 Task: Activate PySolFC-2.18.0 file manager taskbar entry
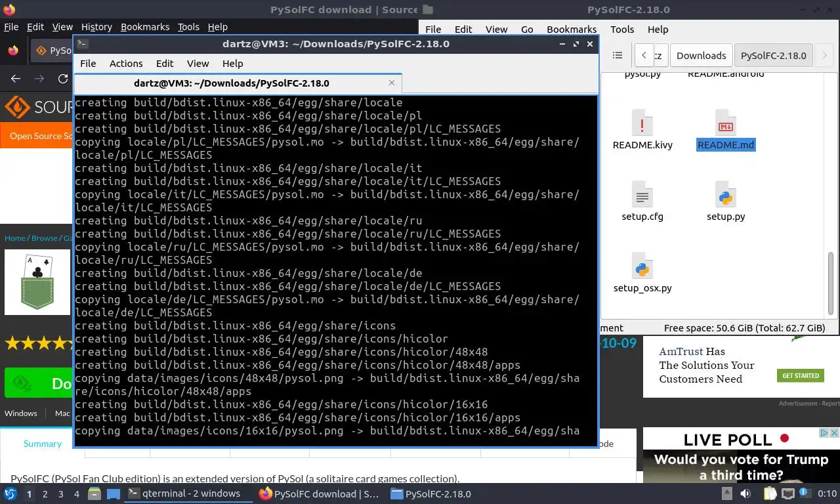(x=450, y=493)
